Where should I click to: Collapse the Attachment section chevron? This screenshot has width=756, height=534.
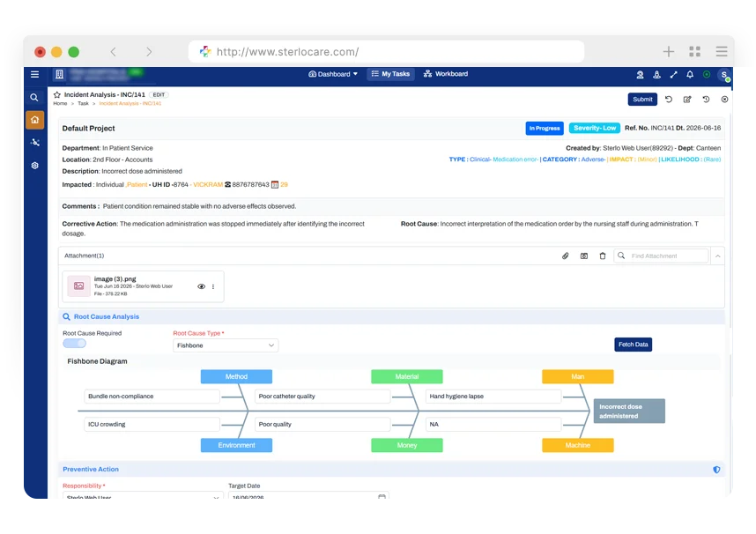point(718,256)
